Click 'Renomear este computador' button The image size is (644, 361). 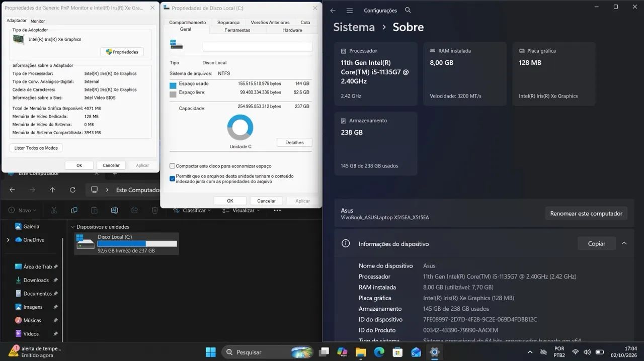586,213
